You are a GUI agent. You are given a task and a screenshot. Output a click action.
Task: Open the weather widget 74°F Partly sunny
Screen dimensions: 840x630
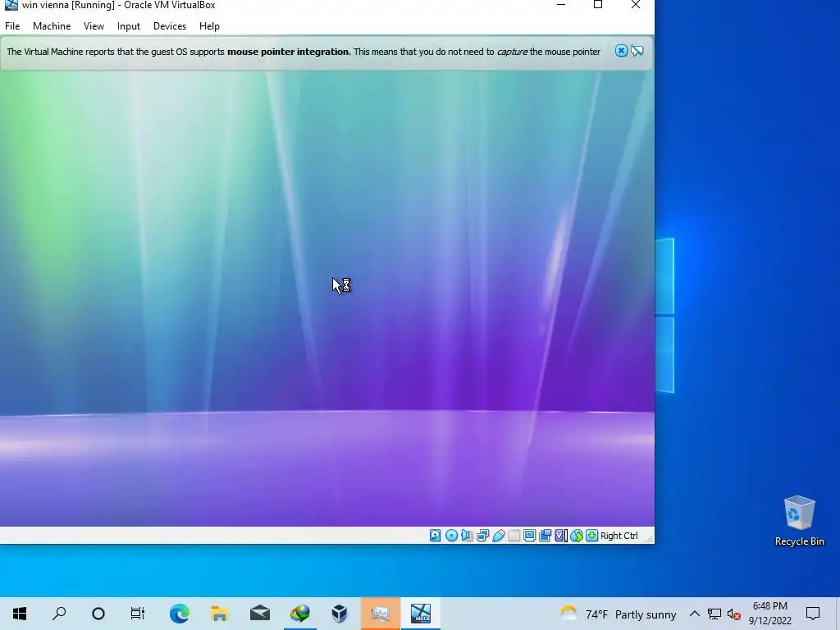(619, 614)
